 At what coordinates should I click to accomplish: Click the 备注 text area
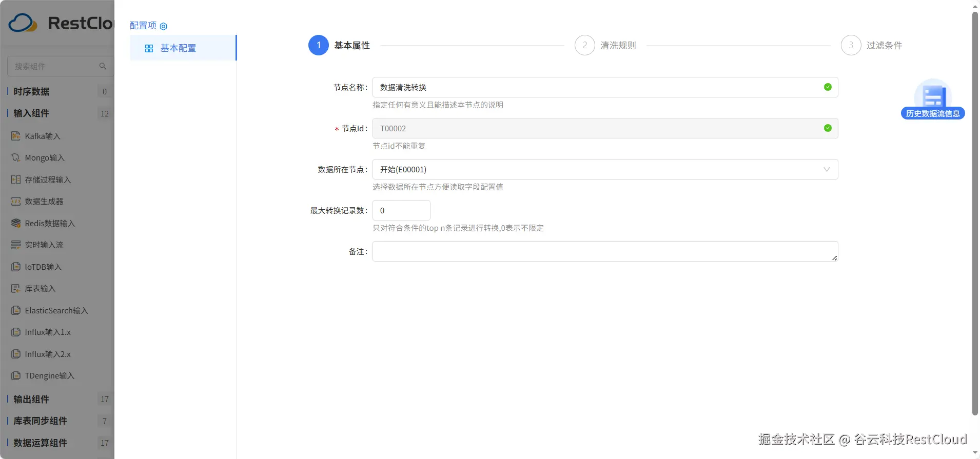pyautogui.click(x=605, y=251)
